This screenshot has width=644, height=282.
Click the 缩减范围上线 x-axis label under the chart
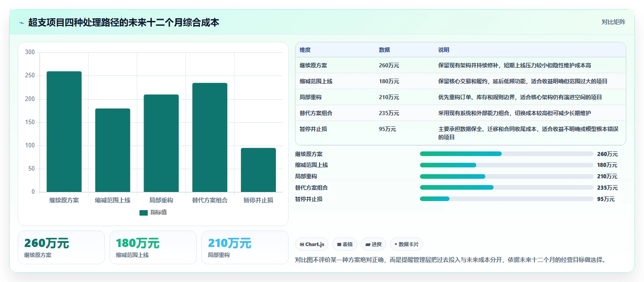(x=113, y=200)
